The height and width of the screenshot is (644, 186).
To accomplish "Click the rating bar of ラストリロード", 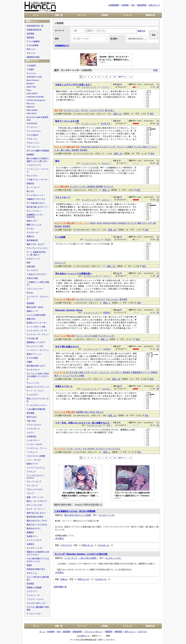I will pos(136,200).
